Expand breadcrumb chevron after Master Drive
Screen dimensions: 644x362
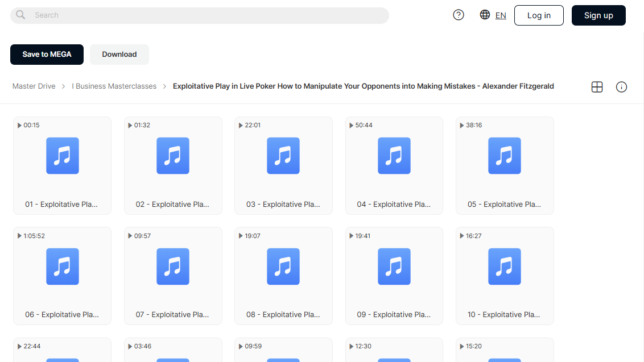[x=64, y=86]
